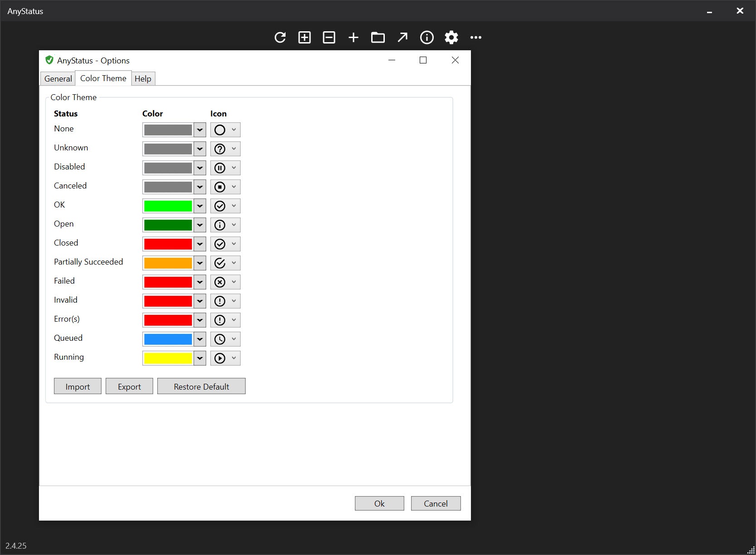Image resolution: width=756 pixels, height=555 pixels.
Task: Open the three-dots more menu
Action: tap(476, 37)
